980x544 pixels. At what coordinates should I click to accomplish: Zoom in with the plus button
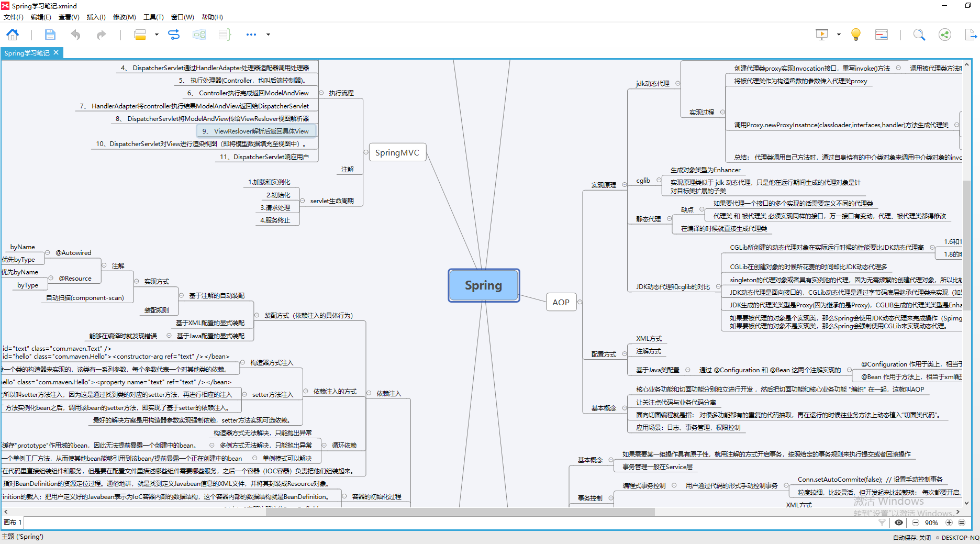pyautogui.click(x=949, y=523)
